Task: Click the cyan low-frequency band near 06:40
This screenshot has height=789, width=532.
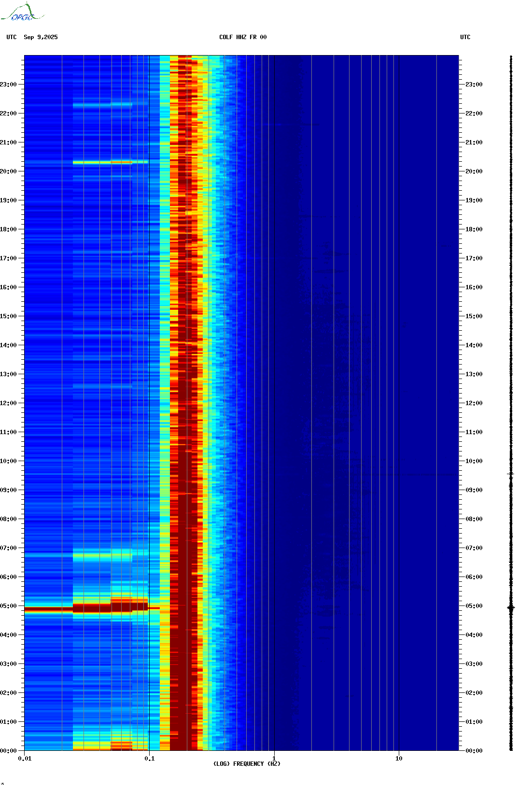Action: click(x=102, y=556)
